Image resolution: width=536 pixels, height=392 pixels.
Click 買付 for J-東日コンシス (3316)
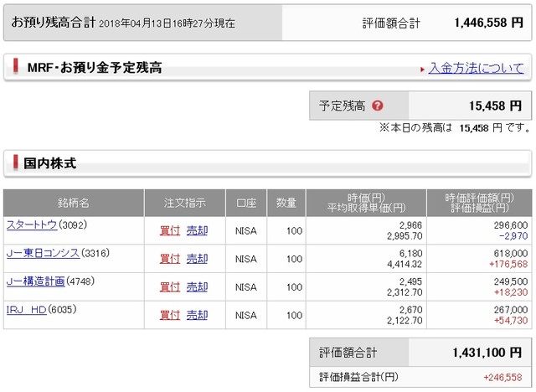[170, 260]
